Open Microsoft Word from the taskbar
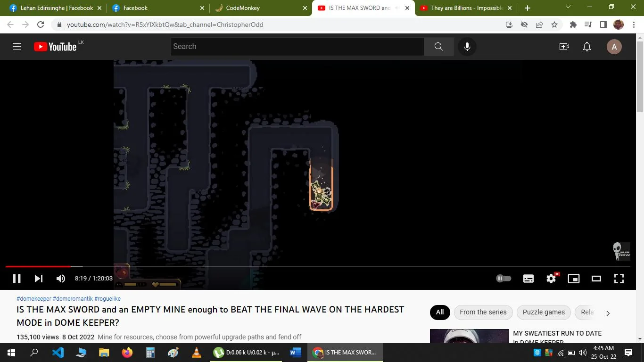Screen dimensions: 644x362 click(296, 353)
